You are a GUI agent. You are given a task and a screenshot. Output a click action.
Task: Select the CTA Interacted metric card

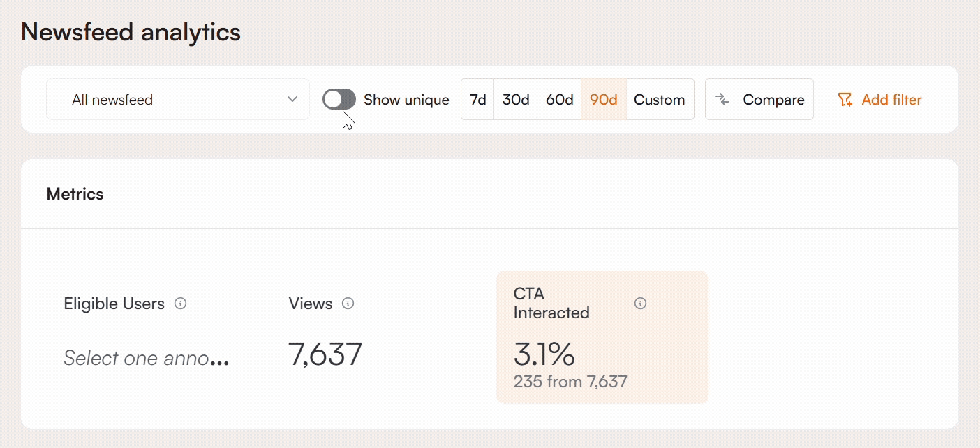tap(602, 337)
